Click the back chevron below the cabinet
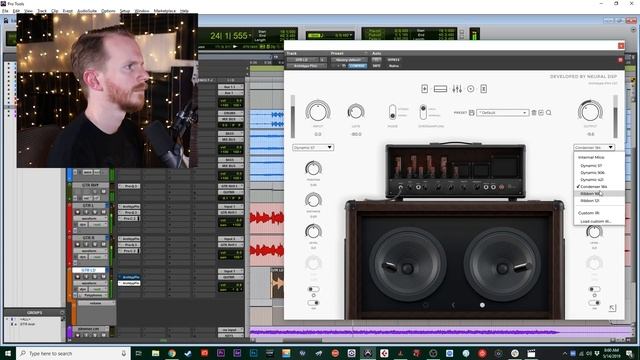Viewport: 640px width, 360px height. click(x=453, y=305)
